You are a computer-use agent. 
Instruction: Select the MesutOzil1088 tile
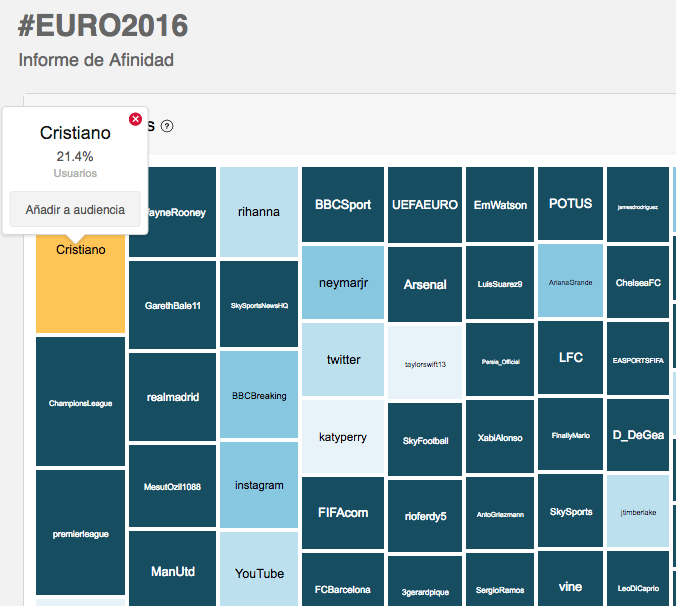[x=172, y=486]
